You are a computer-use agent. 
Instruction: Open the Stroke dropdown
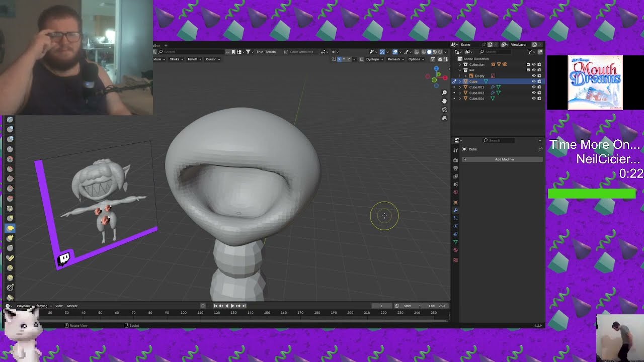[x=176, y=59]
